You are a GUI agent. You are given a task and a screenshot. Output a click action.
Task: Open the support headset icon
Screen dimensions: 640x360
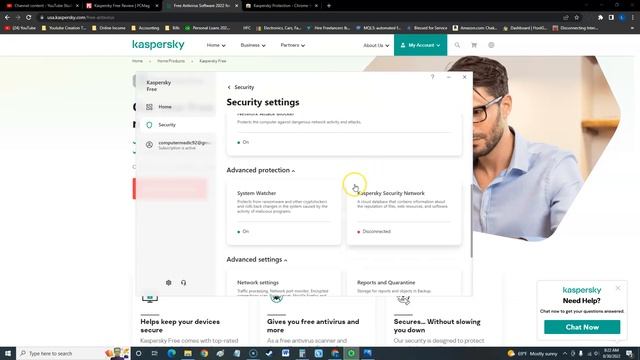pyautogui.click(x=183, y=282)
